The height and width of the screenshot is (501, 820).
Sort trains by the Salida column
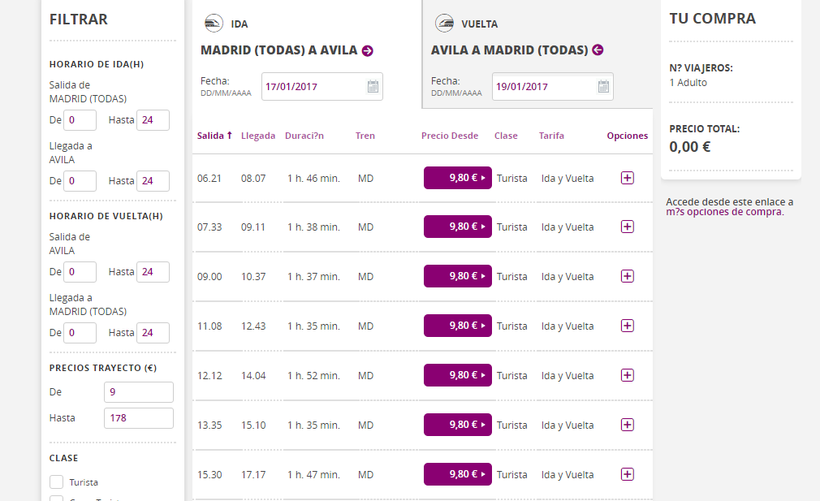(x=214, y=136)
